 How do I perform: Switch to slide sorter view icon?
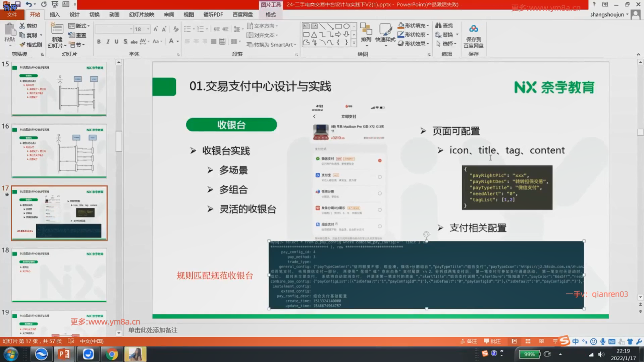coord(528,341)
